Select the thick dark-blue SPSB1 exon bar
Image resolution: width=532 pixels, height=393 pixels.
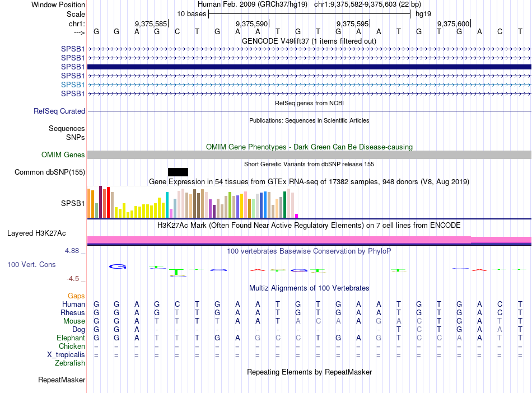309,67
